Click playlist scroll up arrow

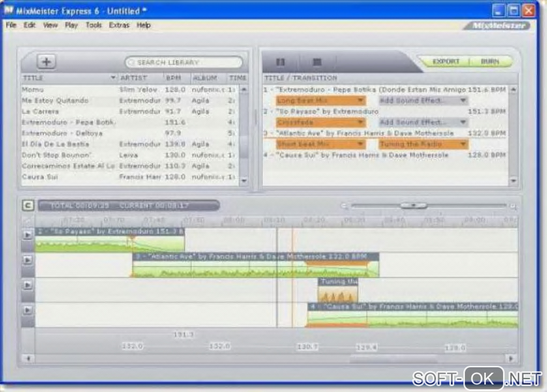coord(513,90)
